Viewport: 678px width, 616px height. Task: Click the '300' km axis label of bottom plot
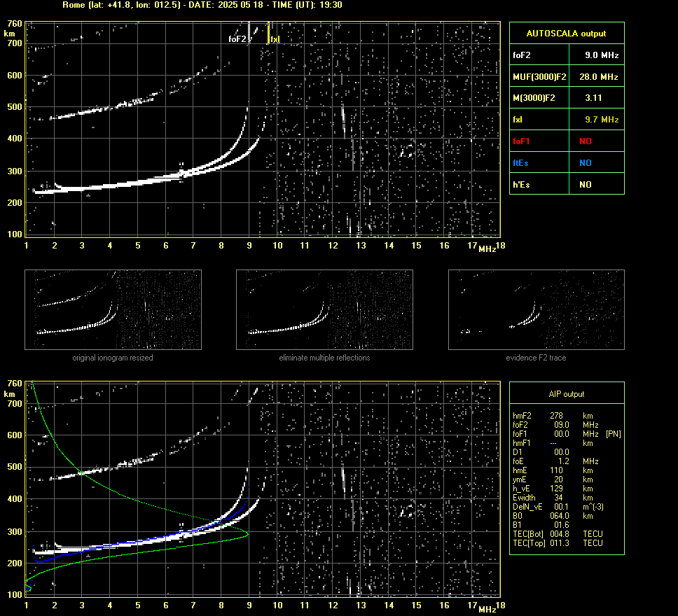tap(14, 532)
